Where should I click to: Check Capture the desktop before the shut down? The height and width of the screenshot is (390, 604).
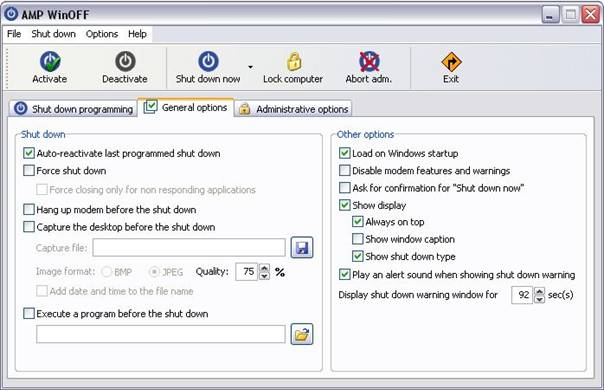[29, 227]
